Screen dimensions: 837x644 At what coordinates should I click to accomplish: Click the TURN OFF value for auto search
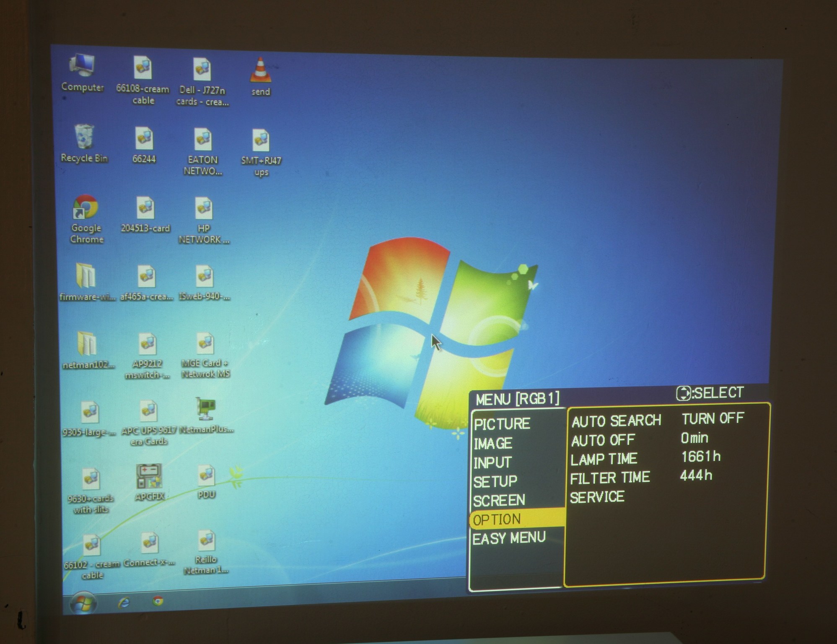713,418
